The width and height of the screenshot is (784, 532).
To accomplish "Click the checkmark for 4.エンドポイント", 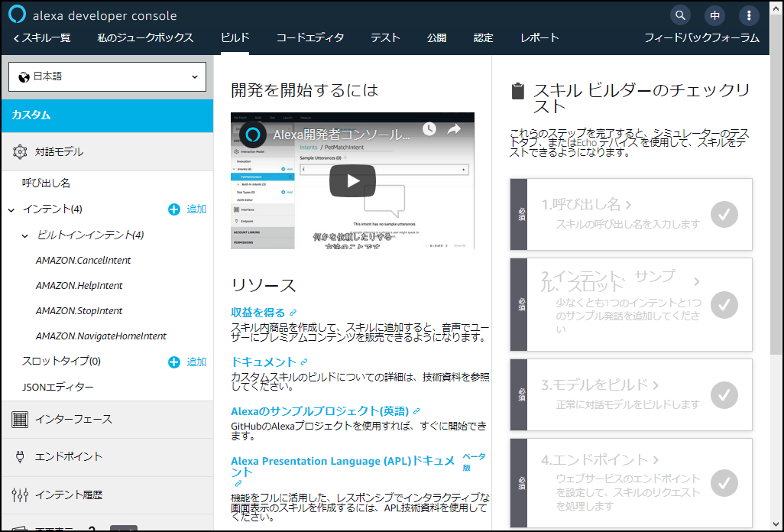I will 724,483.
